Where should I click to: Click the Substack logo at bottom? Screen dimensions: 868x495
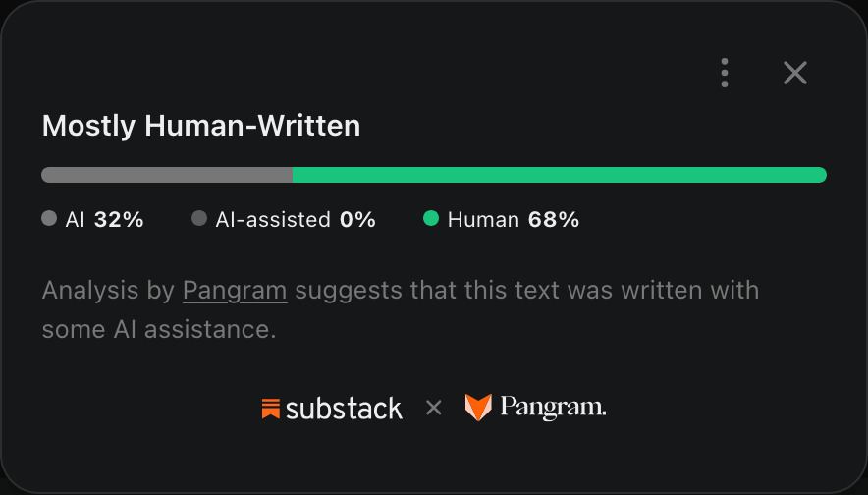click(332, 409)
